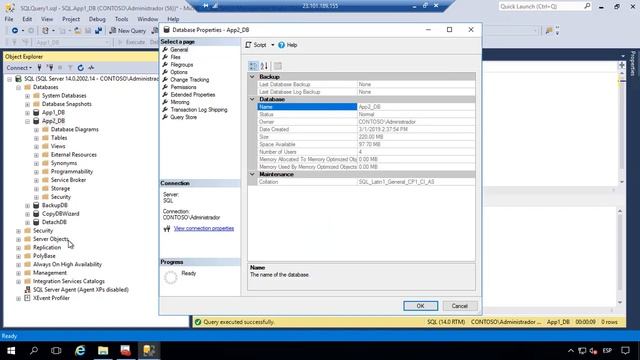The height and width of the screenshot is (360, 640).
Task: Open the Script dropdown arrow
Action: [273, 45]
